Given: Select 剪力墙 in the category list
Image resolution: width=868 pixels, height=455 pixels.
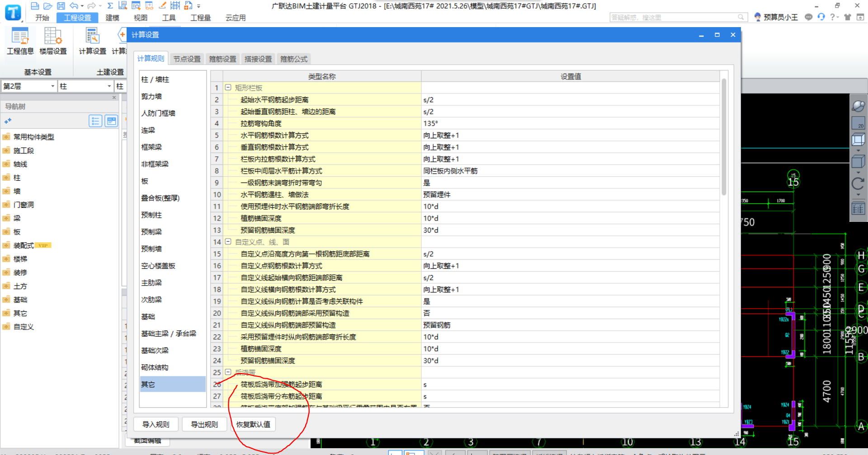Looking at the screenshot, I should [x=173, y=96].
